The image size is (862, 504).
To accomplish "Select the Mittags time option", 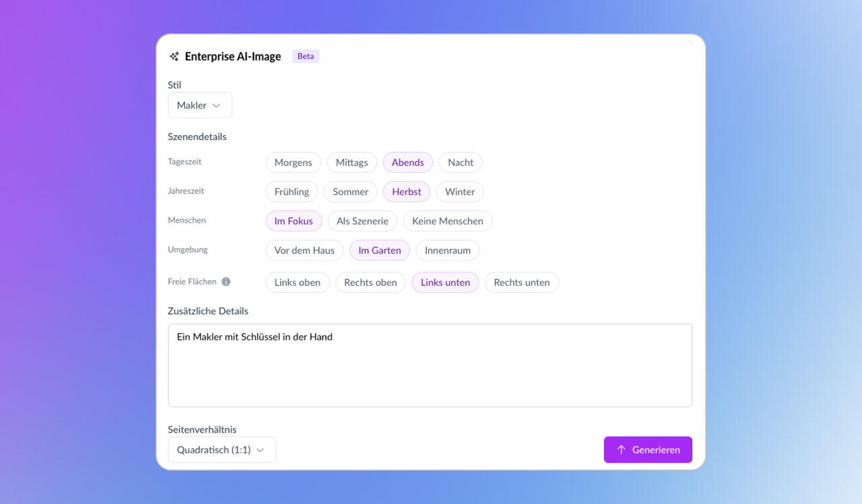I will pos(352,162).
